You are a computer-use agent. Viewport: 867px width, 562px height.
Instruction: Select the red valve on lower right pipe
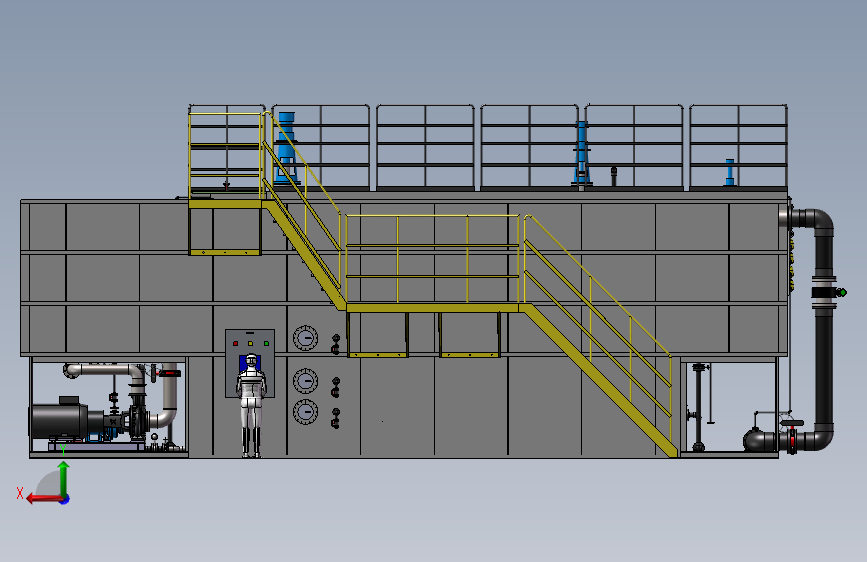792,440
